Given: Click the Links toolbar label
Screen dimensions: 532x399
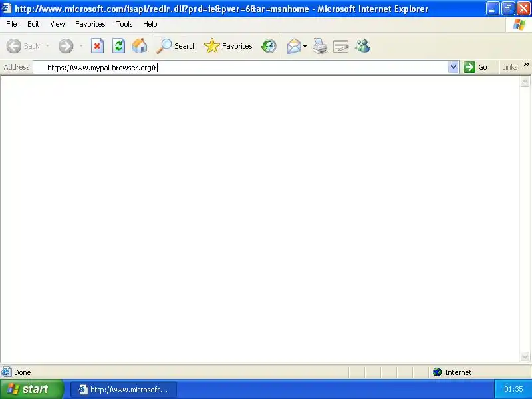Looking at the screenshot, I should click(x=509, y=67).
